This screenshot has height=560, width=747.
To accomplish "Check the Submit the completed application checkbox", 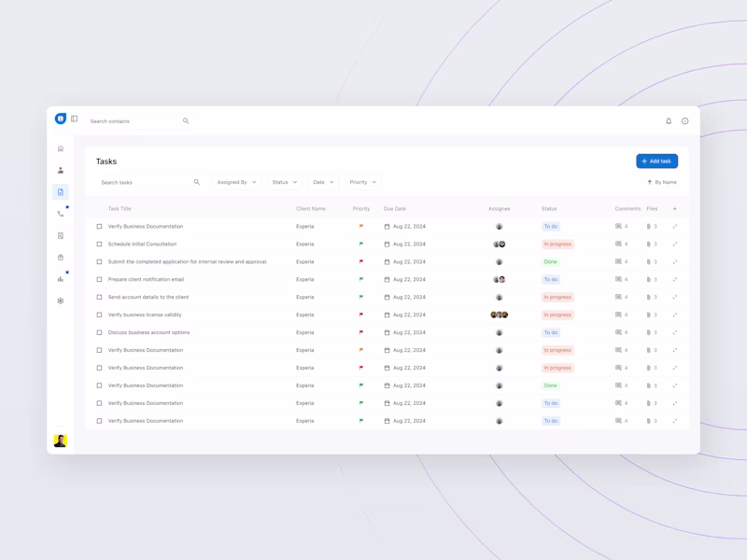I will point(99,262).
